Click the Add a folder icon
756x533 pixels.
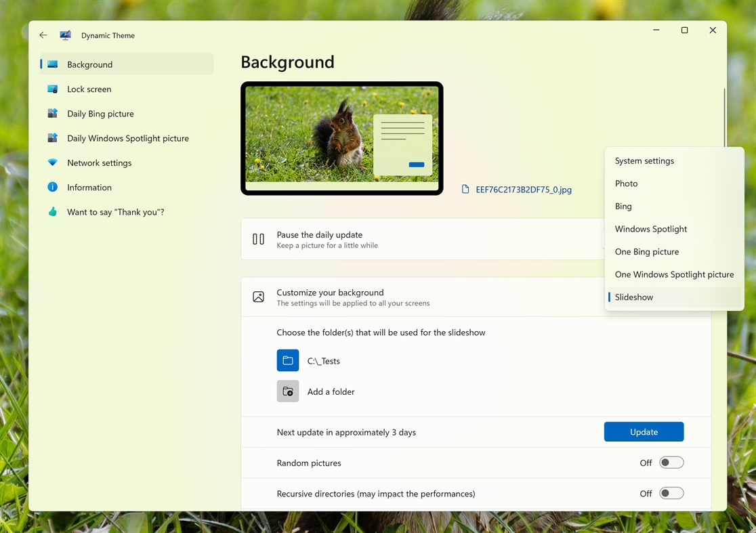tap(288, 391)
